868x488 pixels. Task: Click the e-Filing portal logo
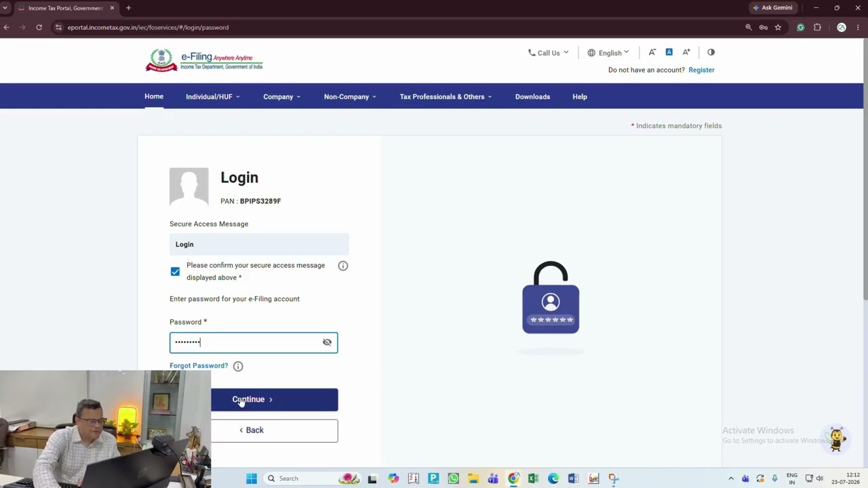203,60
